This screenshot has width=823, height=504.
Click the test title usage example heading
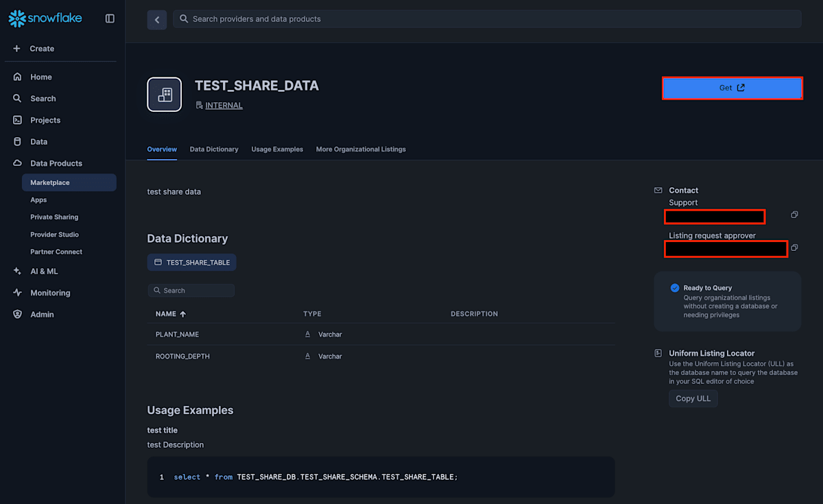163,431
